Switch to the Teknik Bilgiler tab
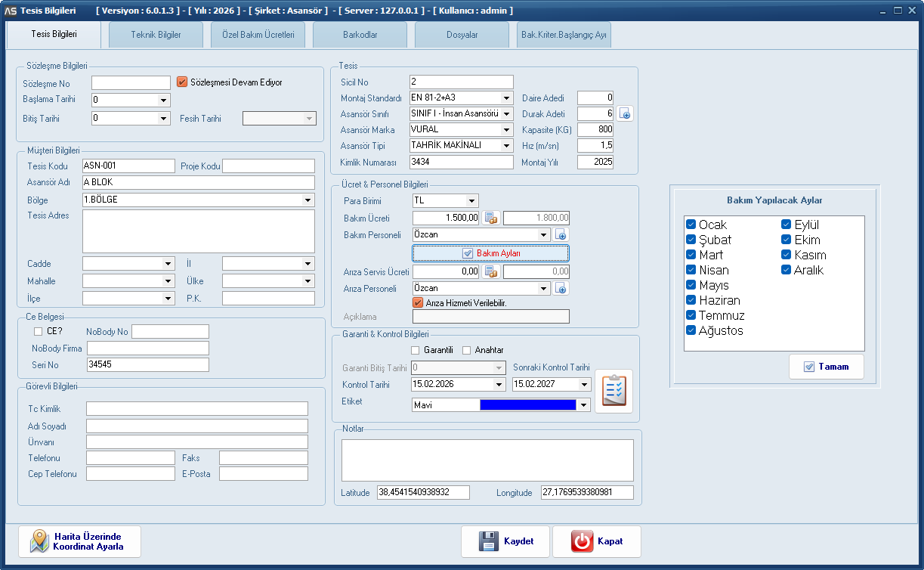The width and height of the screenshot is (924, 570). coord(156,35)
